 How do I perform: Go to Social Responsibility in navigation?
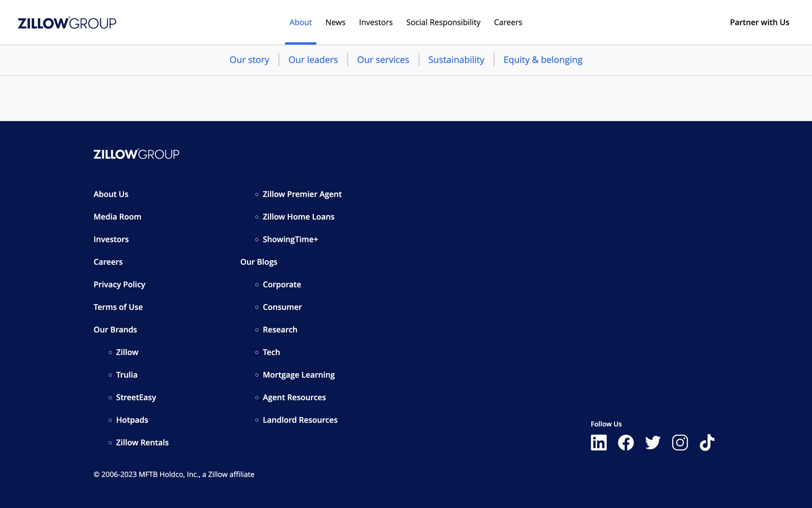(443, 22)
